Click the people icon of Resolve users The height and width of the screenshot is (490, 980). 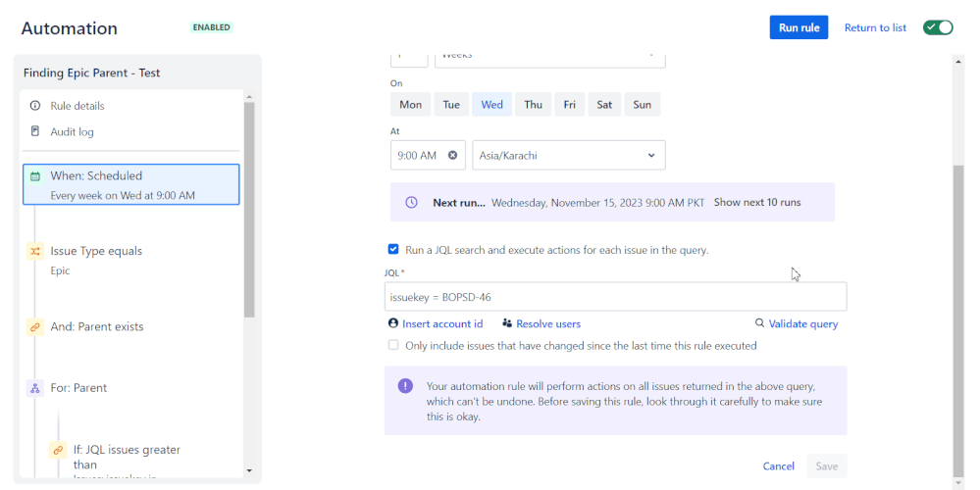click(507, 323)
